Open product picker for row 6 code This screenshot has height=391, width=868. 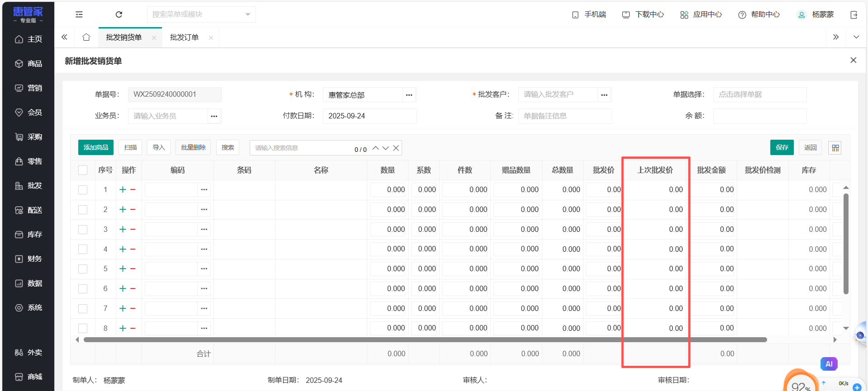[x=204, y=288]
